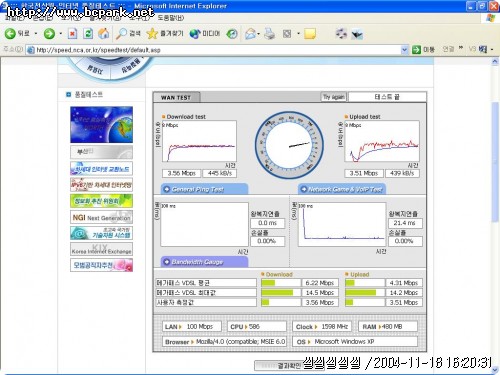Click the pink flower banner in the sidebar

[101, 265]
